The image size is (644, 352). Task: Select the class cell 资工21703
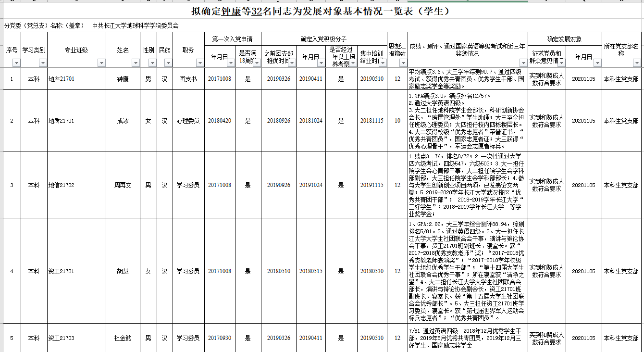coord(76,338)
